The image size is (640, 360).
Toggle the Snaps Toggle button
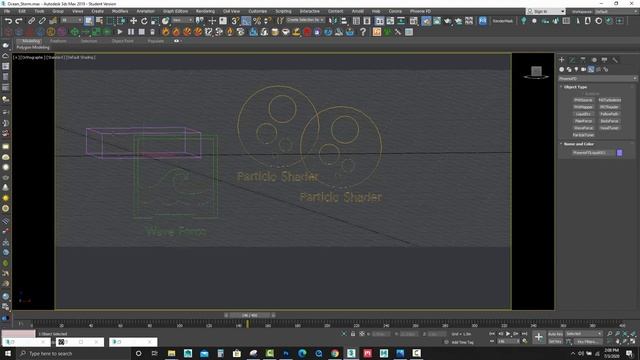[x=236, y=21]
